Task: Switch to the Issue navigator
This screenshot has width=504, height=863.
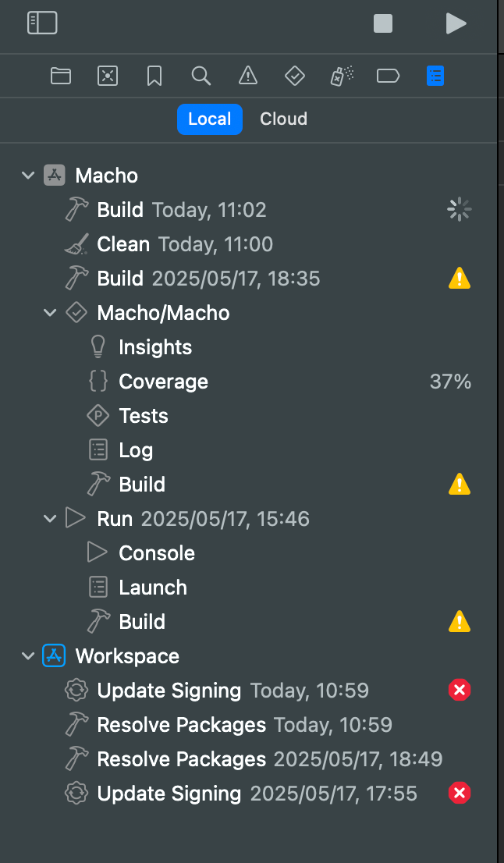Action: [x=248, y=76]
